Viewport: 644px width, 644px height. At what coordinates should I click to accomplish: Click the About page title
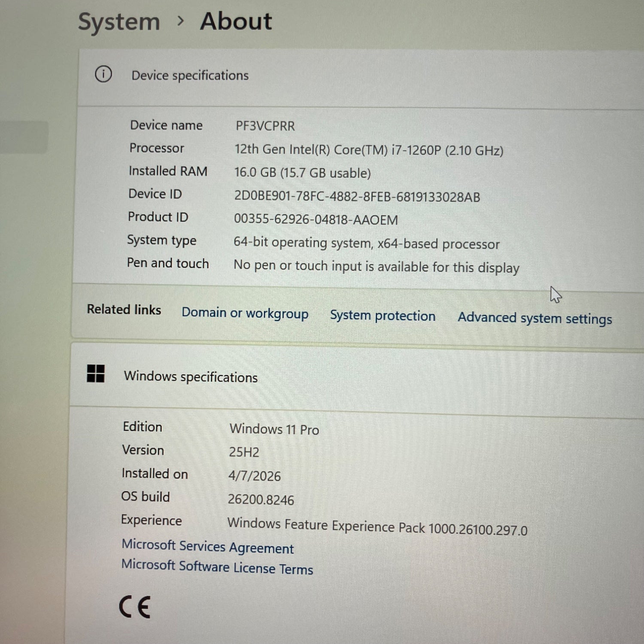236,21
